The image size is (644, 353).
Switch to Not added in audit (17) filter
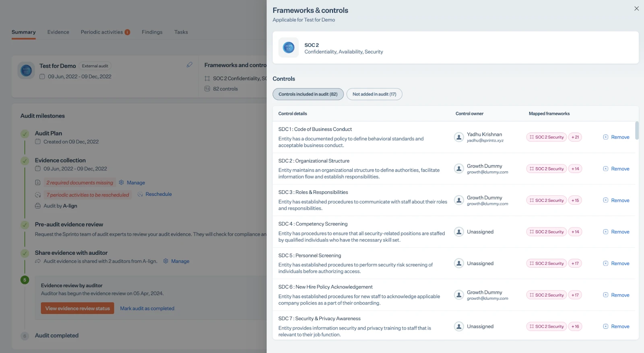[x=374, y=94]
